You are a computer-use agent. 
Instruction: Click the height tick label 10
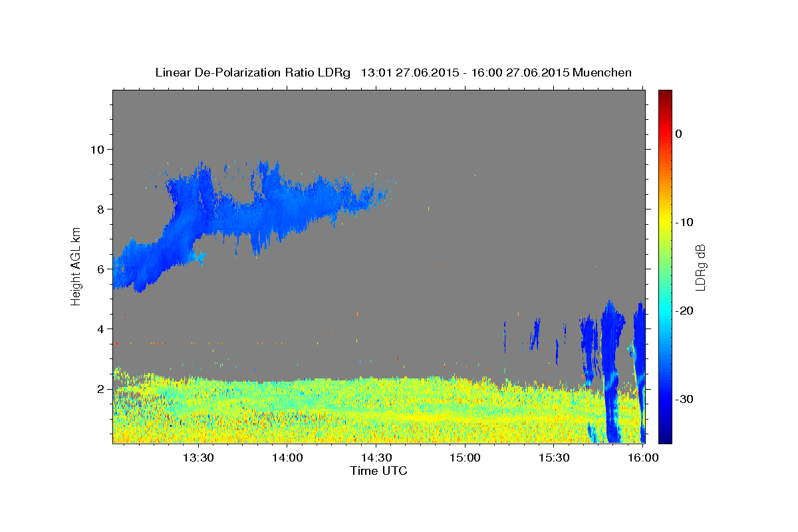point(98,149)
